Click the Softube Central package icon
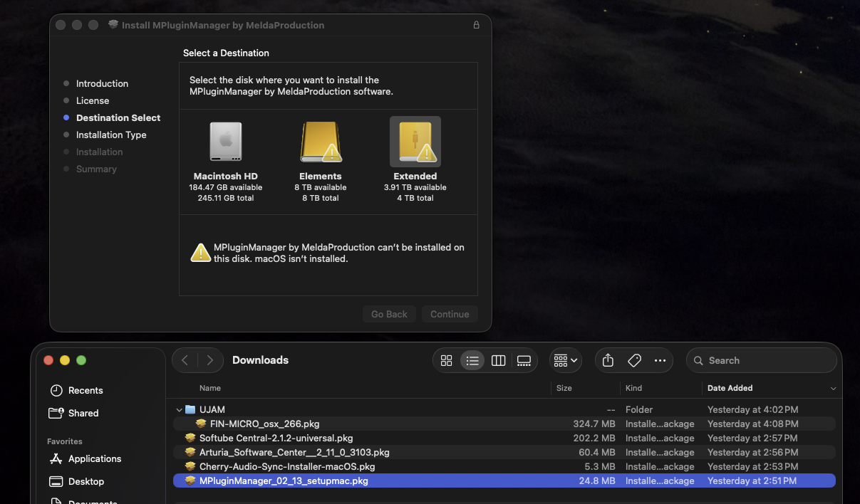Screen dimensions: 860x504 click(x=190, y=438)
